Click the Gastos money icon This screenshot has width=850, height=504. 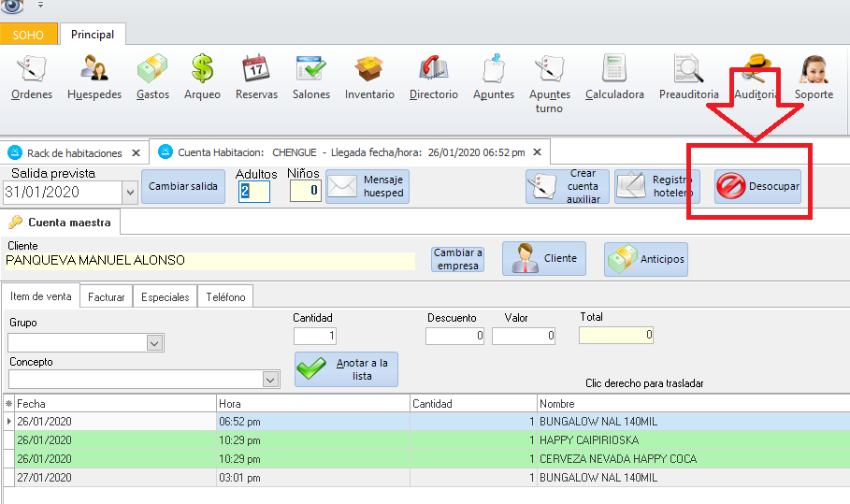coord(152,78)
